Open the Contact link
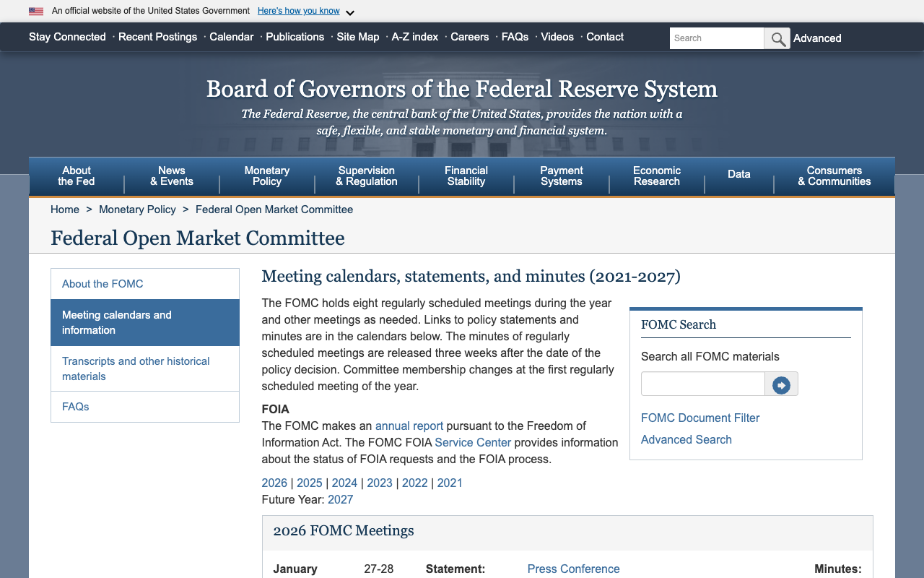The image size is (924, 578). coord(605,37)
